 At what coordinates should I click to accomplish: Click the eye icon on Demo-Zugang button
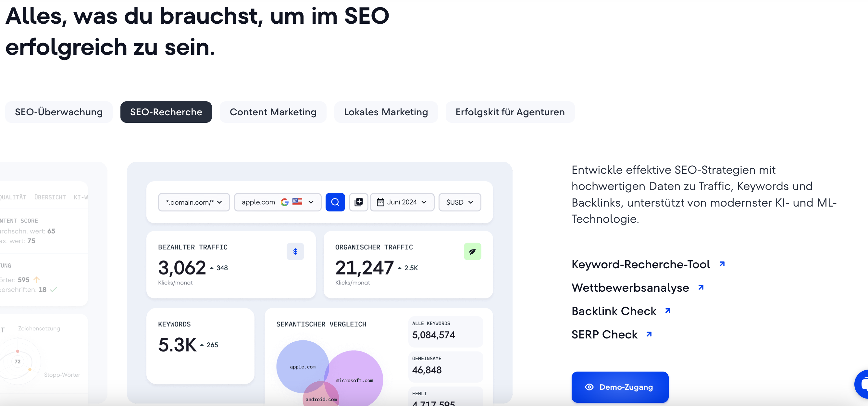tap(589, 387)
